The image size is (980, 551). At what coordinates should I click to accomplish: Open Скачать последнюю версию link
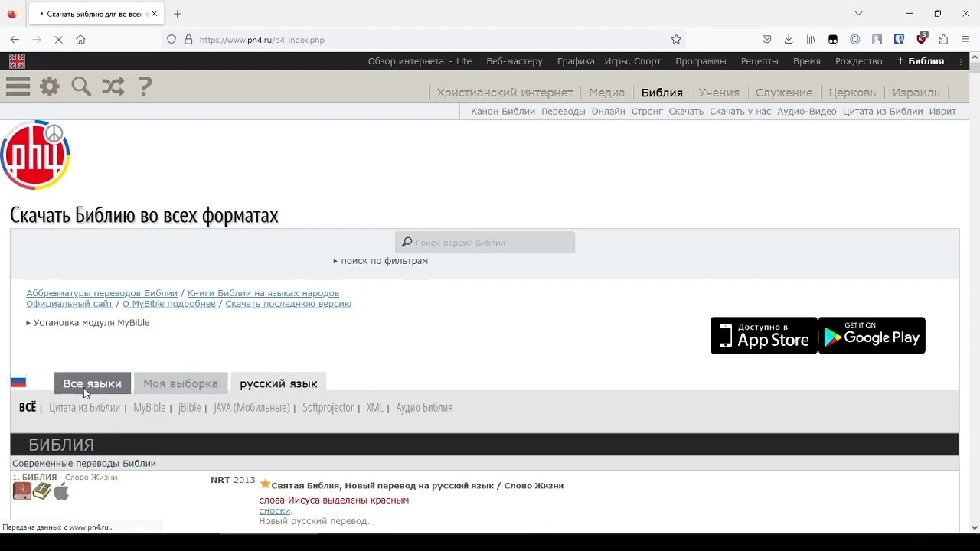tap(288, 304)
